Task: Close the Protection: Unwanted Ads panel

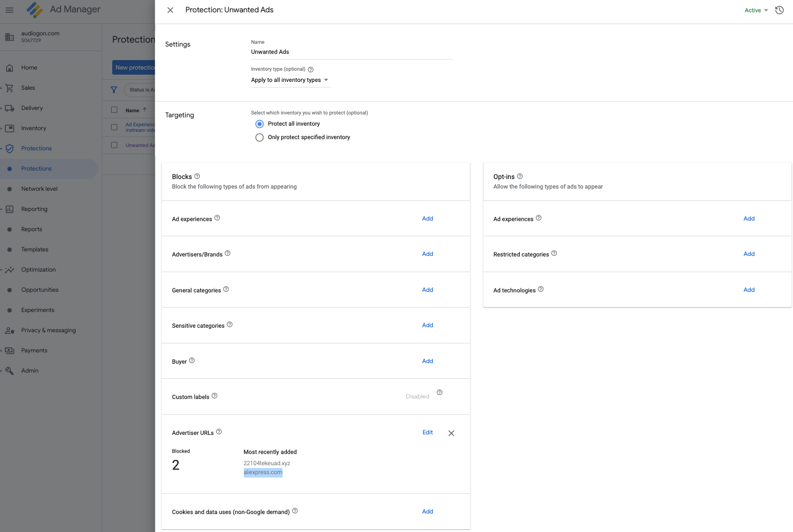Action: point(170,10)
